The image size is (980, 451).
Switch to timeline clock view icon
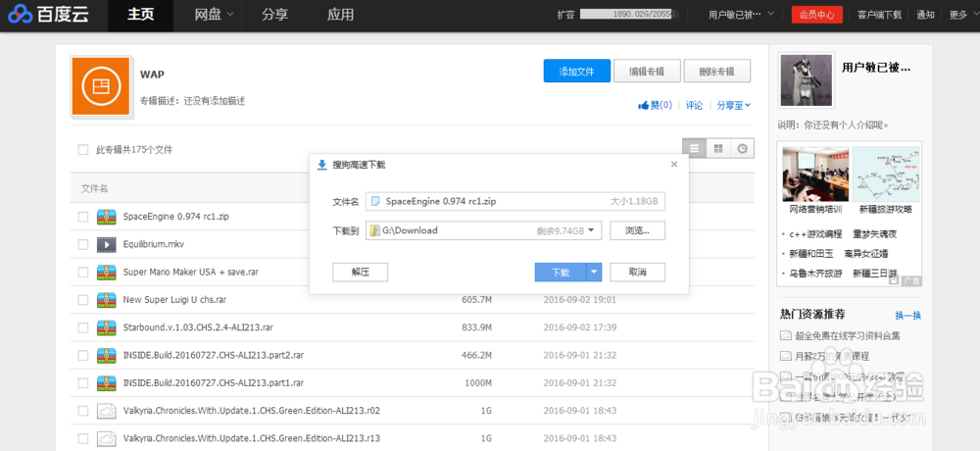[742, 149]
